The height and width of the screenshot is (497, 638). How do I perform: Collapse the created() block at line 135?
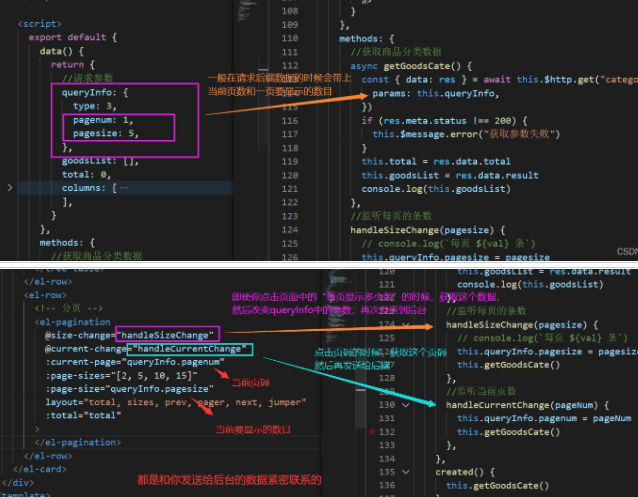click(x=407, y=470)
